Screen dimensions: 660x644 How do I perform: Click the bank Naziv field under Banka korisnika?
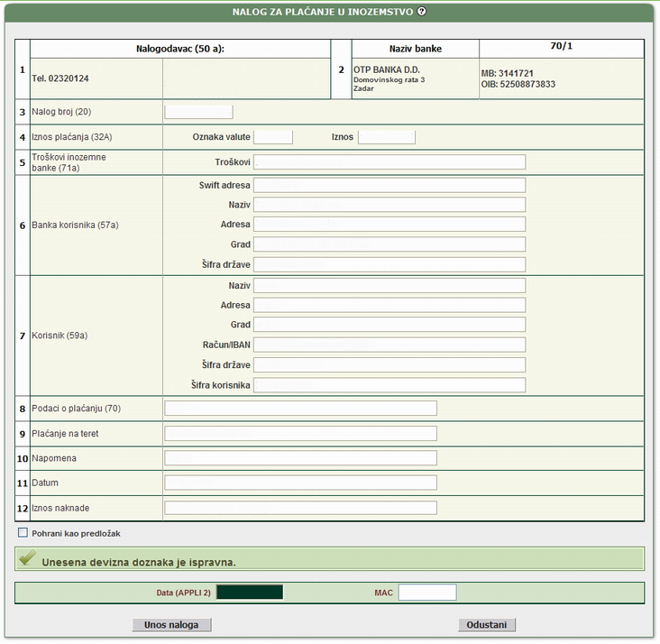(390, 205)
